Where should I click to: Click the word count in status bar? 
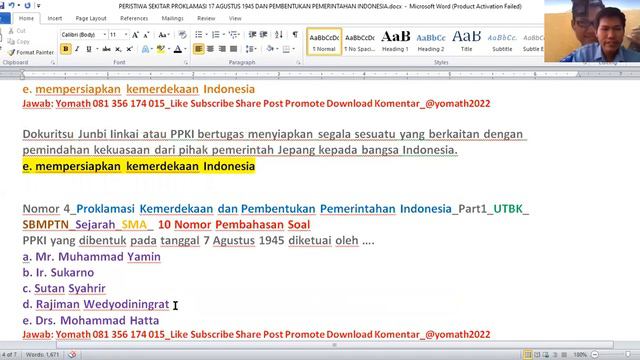pyautogui.click(x=42, y=355)
